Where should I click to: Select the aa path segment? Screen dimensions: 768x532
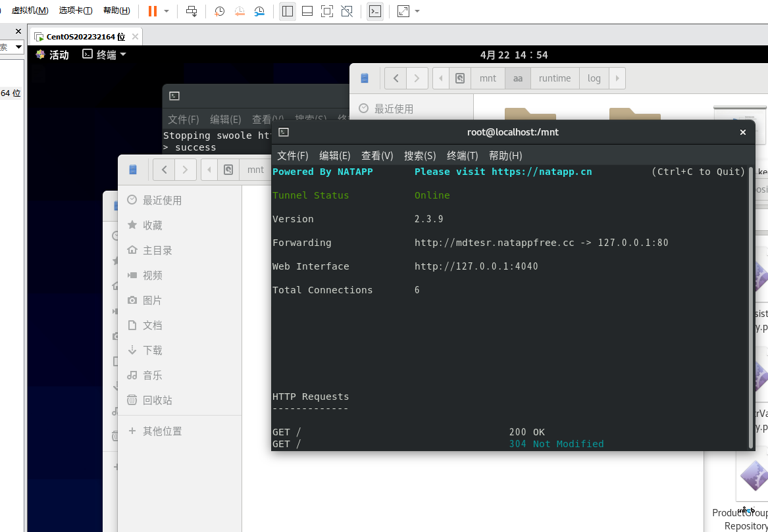click(518, 78)
